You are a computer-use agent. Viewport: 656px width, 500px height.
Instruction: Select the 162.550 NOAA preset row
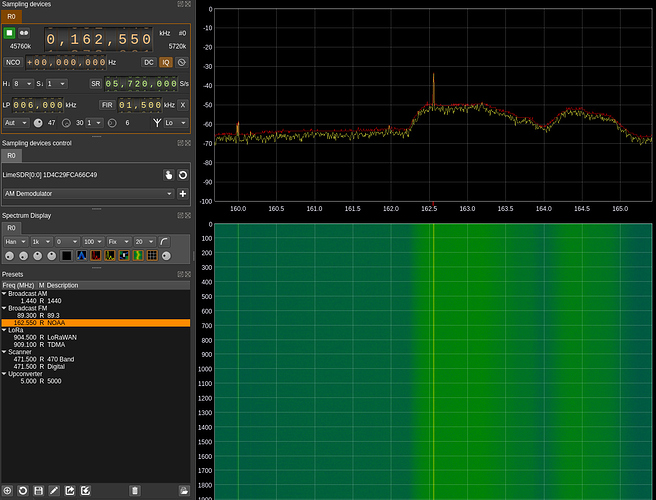tap(96, 323)
